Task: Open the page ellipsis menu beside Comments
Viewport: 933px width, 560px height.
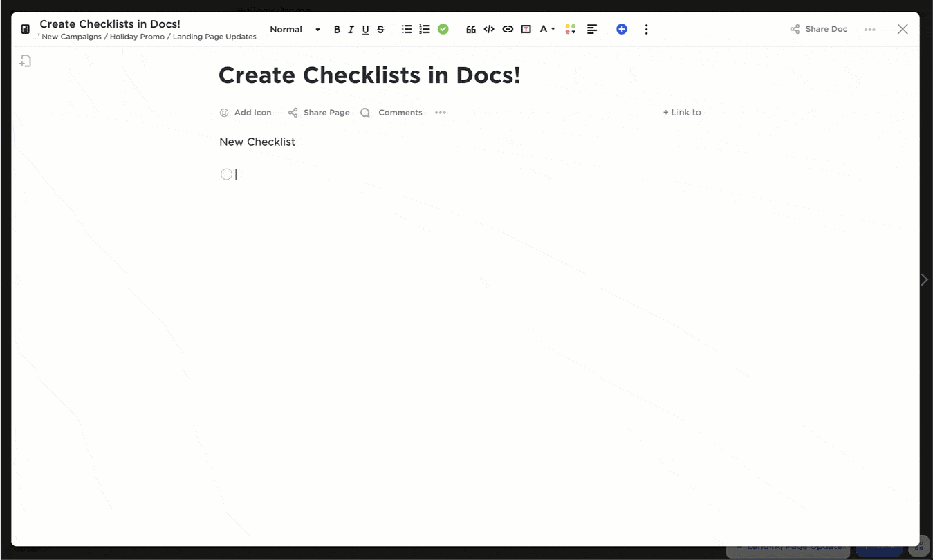Action: tap(441, 113)
